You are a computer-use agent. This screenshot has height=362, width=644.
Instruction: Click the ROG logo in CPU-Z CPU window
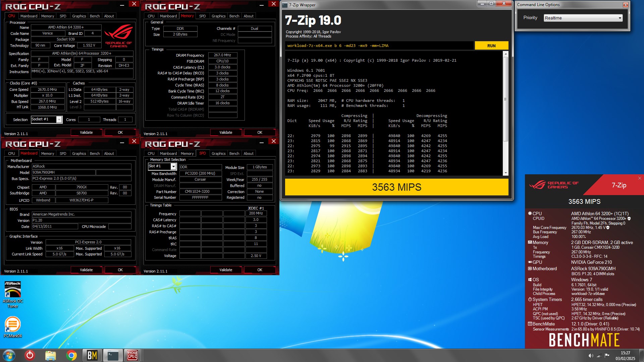tap(119, 36)
